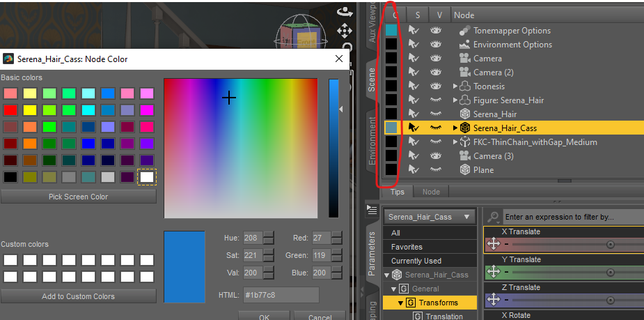Click the X Translate move handle icon
644x320 pixels.
493,244
